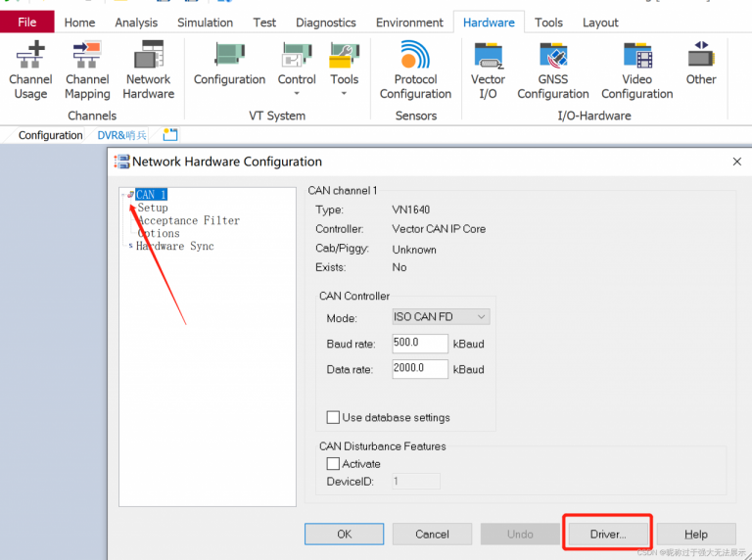
Task: Enable Use database settings checkbox
Action: click(333, 417)
